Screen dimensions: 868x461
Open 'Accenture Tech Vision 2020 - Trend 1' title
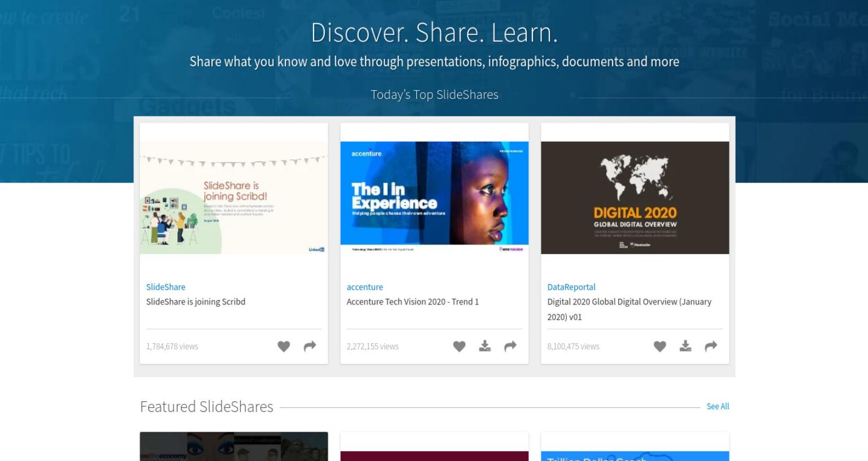pos(413,302)
